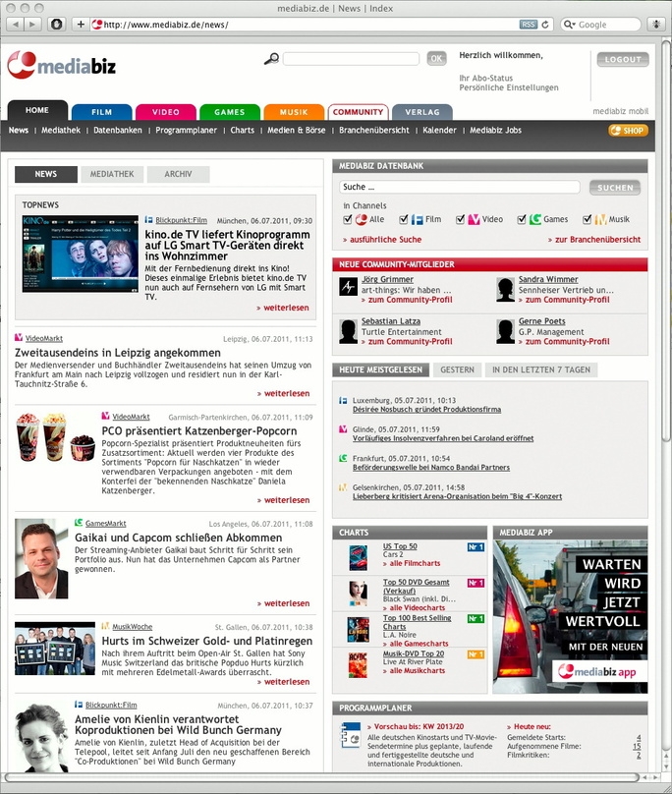Expand weiterlesen under the Katzenberger-Popcorn article

pos(283,499)
